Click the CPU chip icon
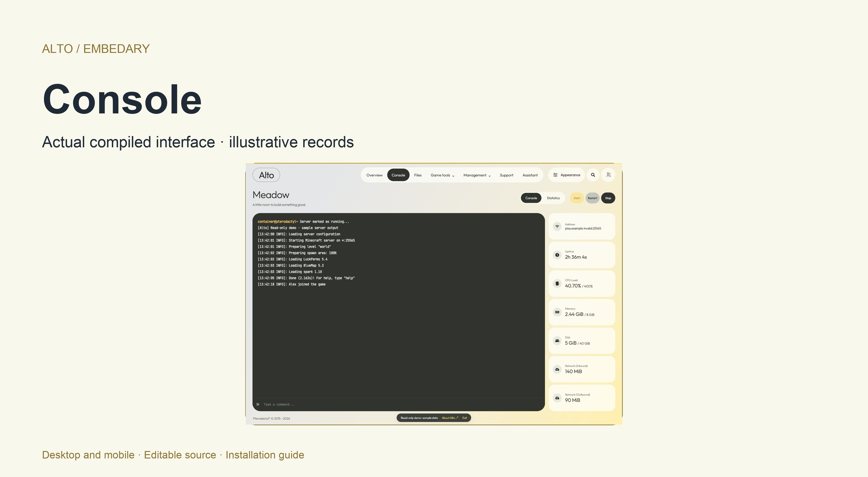Image resolution: width=868 pixels, height=477 pixels. point(557,284)
